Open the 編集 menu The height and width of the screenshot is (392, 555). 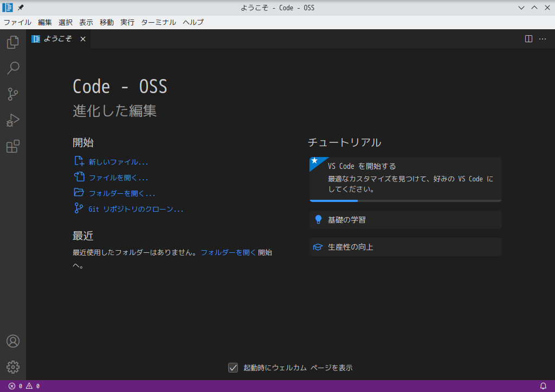45,22
